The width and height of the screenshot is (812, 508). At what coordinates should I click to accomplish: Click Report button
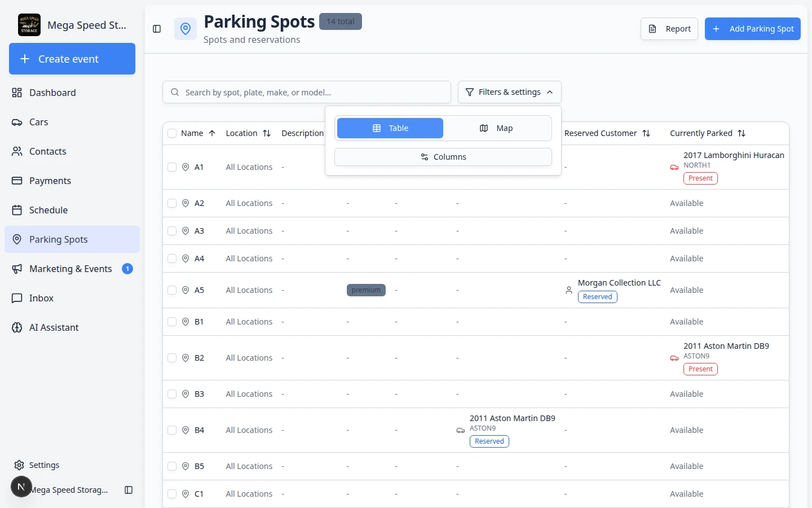tap(669, 29)
